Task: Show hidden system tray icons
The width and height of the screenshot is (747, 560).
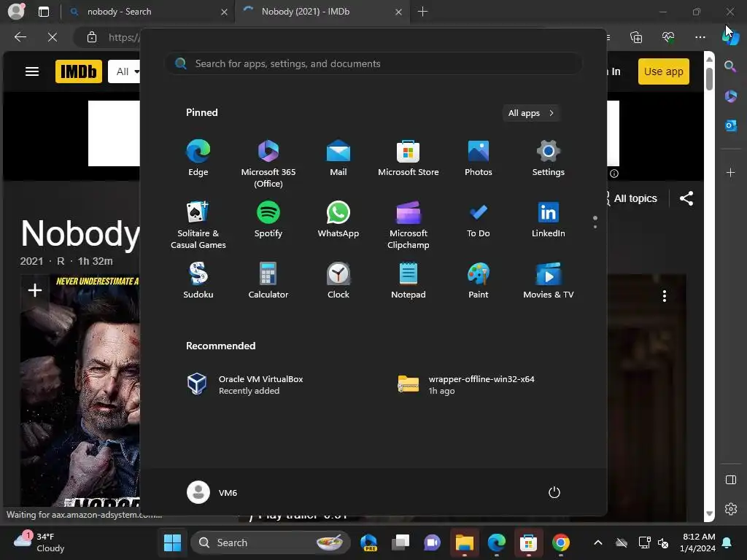Action: tap(598, 542)
